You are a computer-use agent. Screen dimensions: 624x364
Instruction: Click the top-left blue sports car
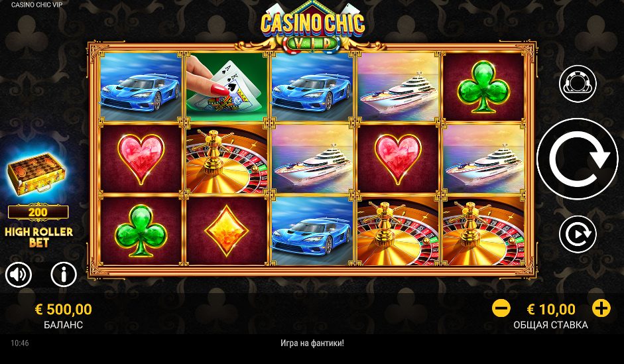coord(141,87)
